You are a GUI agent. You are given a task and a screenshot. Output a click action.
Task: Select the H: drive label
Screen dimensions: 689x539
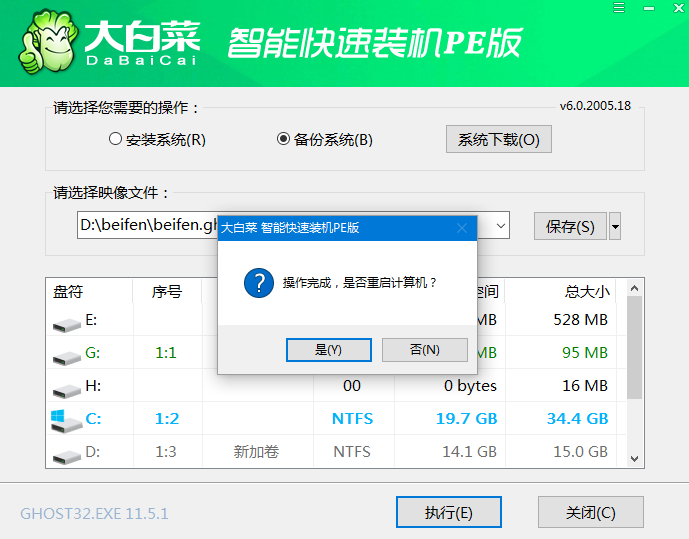pos(93,386)
